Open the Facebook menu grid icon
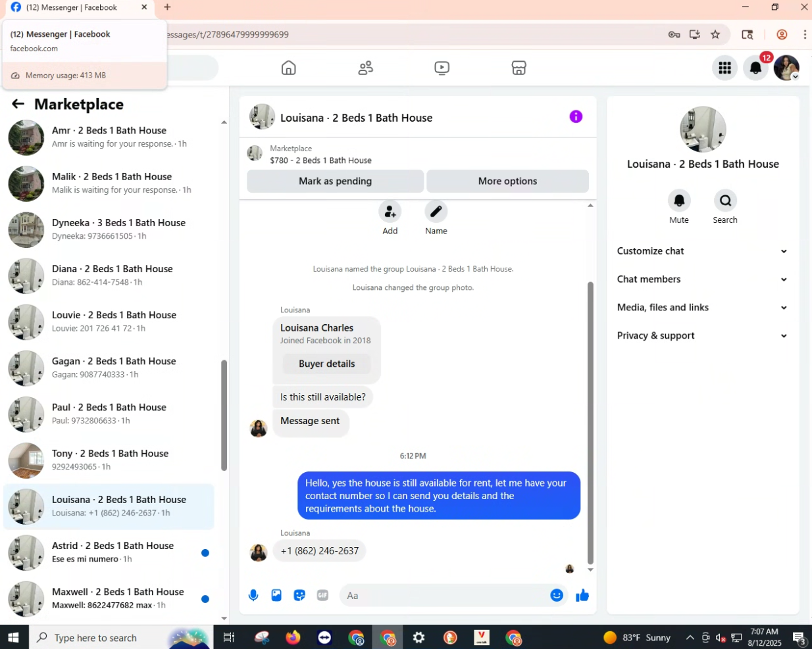This screenshot has height=649, width=812. tap(724, 68)
